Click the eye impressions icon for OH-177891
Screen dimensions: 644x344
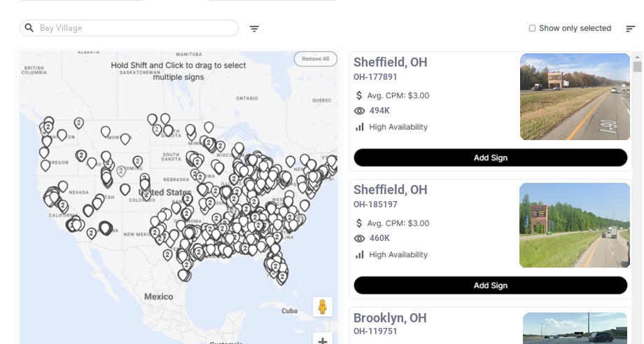[x=359, y=111]
